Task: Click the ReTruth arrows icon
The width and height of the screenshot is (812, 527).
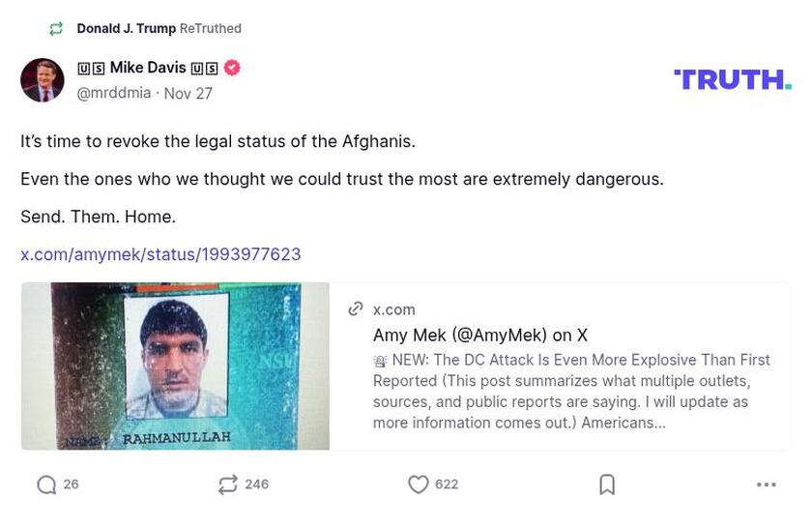Action: point(228,484)
